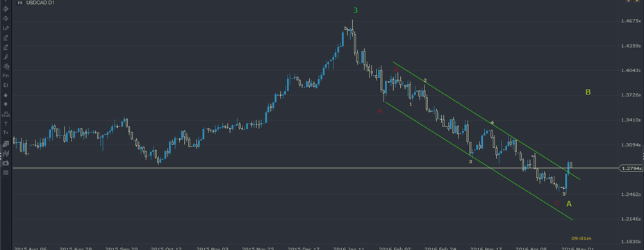
Task: Click the square icon below the camera
Action: coord(6,172)
